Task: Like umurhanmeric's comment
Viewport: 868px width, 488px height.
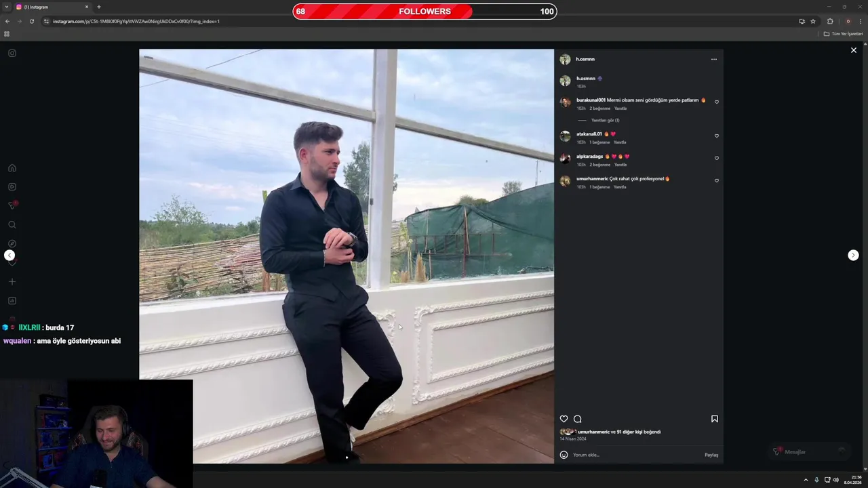Action: pyautogui.click(x=716, y=180)
